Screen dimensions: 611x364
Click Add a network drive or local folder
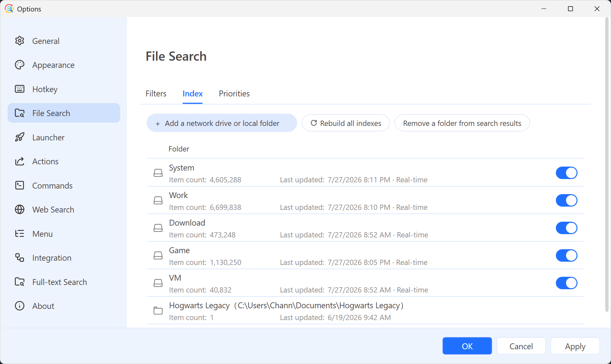[222, 123]
